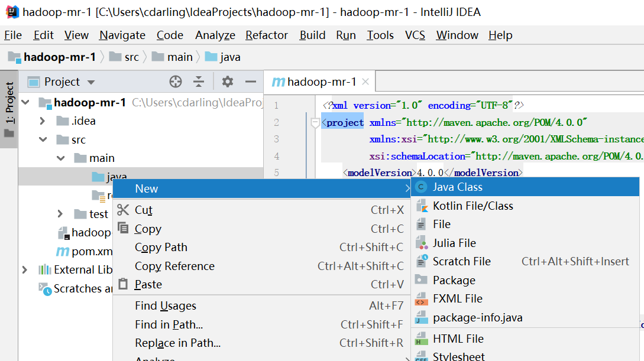The image size is (644, 361).
Task: Click the Stylesheet CSS icon
Action: point(421,356)
